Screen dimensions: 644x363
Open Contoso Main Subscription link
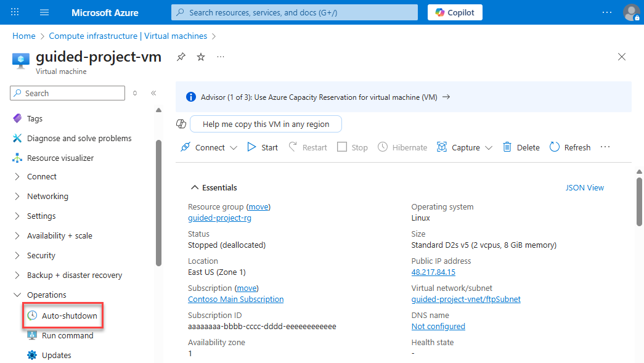236,300
